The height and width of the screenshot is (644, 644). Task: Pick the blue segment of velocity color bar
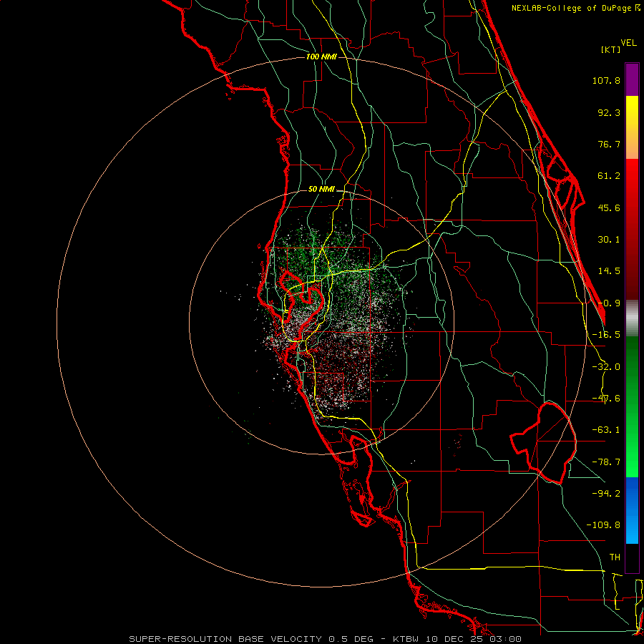(x=632, y=510)
